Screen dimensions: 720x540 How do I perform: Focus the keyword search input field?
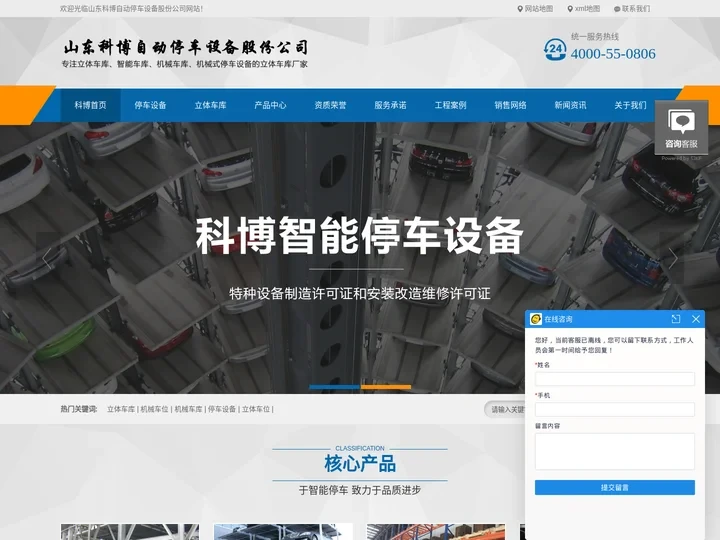click(x=505, y=409)
